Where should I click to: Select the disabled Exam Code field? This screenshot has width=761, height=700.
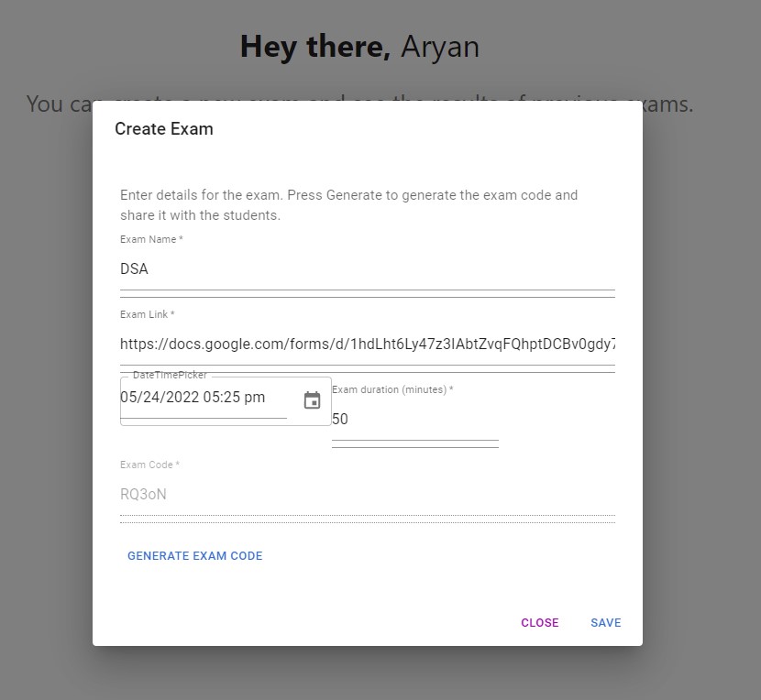(x=275, y=494)
